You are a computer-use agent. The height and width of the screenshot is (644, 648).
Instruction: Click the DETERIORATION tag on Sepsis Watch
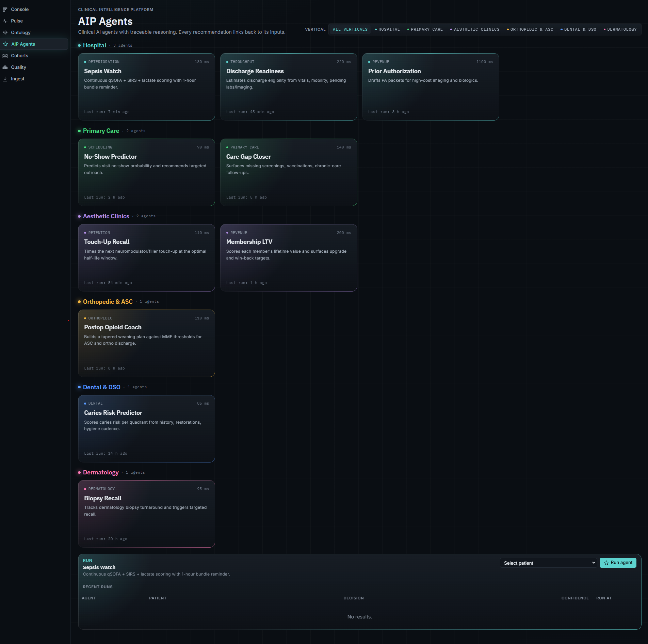(x=104, y=62)
